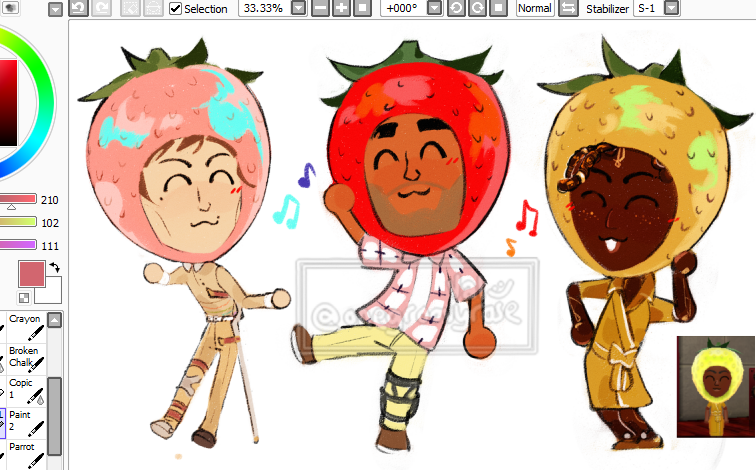Viewport: 756px width, 470px height.
Task: Rotate the view clockwise
Action: click(x=477, y=8)
